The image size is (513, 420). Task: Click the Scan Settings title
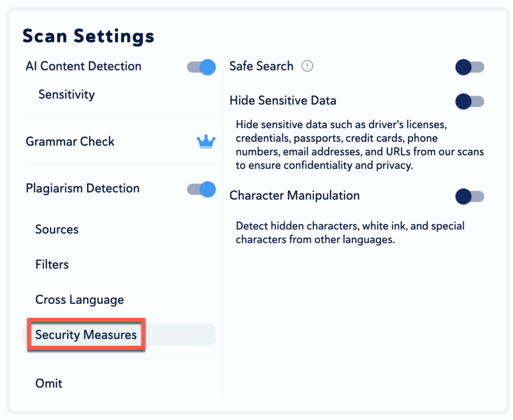[x=89, y=37]
